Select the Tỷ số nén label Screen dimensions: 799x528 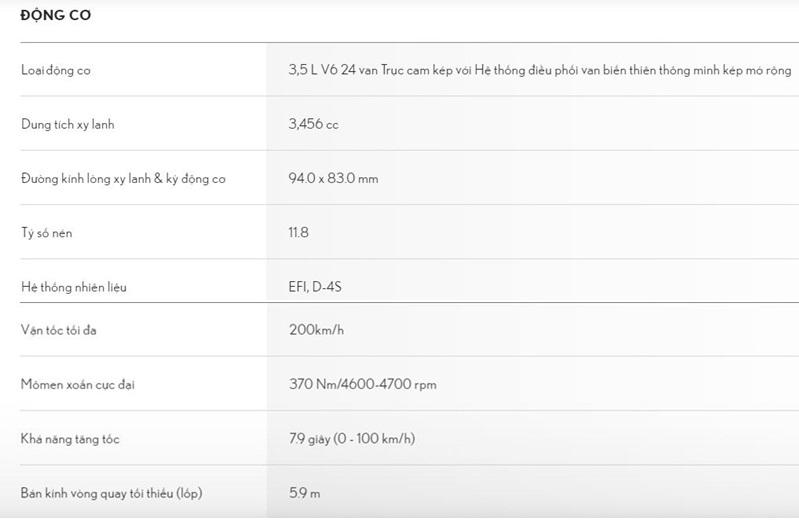click(x=46, y=233)
